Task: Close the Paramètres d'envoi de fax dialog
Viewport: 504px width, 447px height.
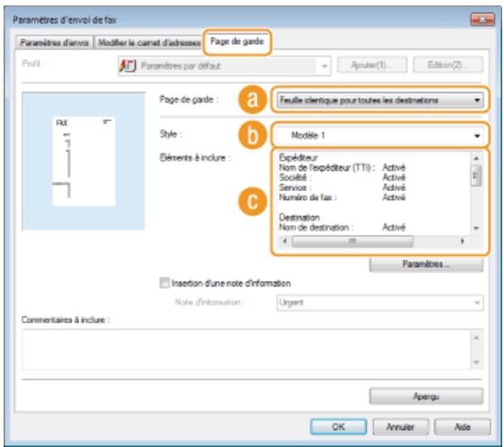Action: tap(482, 20)
